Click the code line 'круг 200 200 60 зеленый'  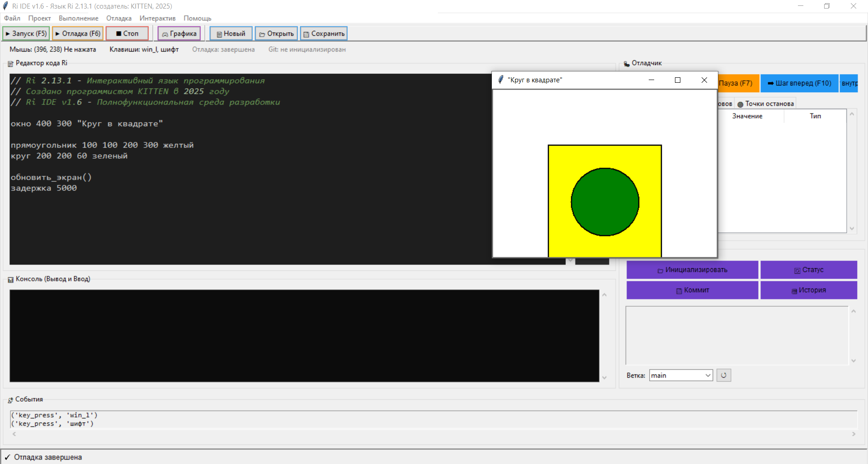[x=69, y=156]
